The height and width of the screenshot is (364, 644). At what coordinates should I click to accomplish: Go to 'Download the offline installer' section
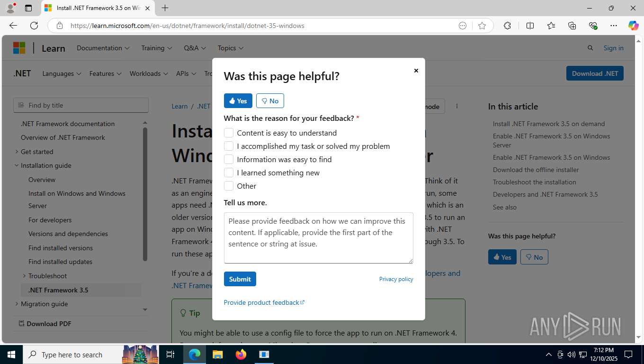(x=536, y=170)
